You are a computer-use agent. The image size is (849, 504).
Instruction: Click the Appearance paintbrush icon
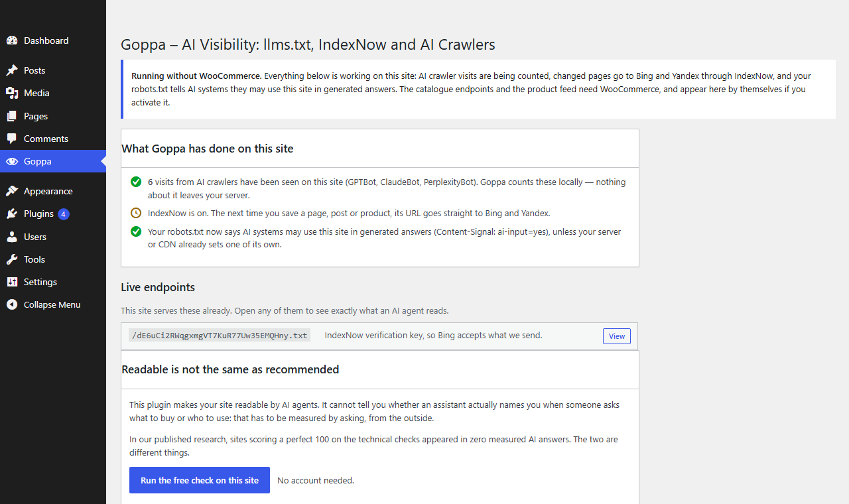[12, 191]
